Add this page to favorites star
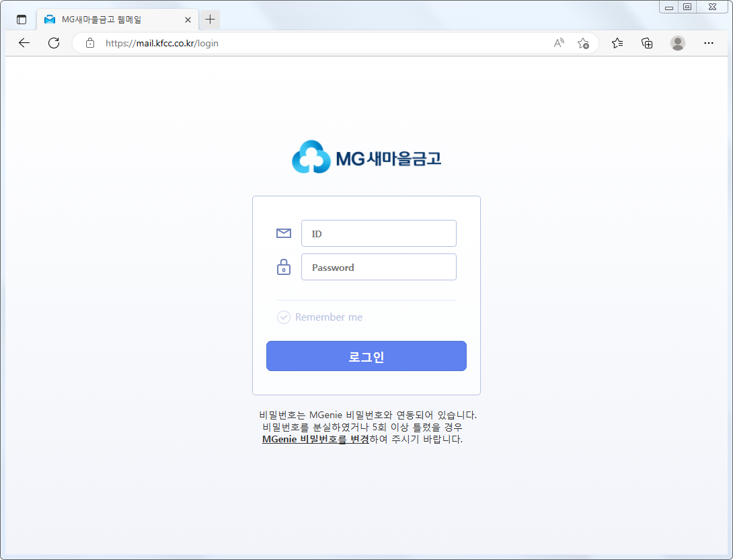This screenshot has height=560, width=733. click(583, 43)
